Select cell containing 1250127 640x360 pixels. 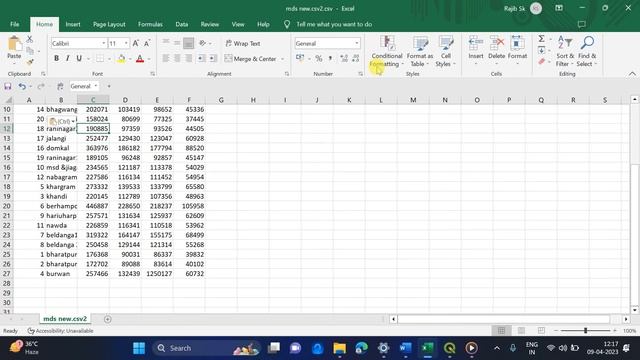(x=157, y=273)
